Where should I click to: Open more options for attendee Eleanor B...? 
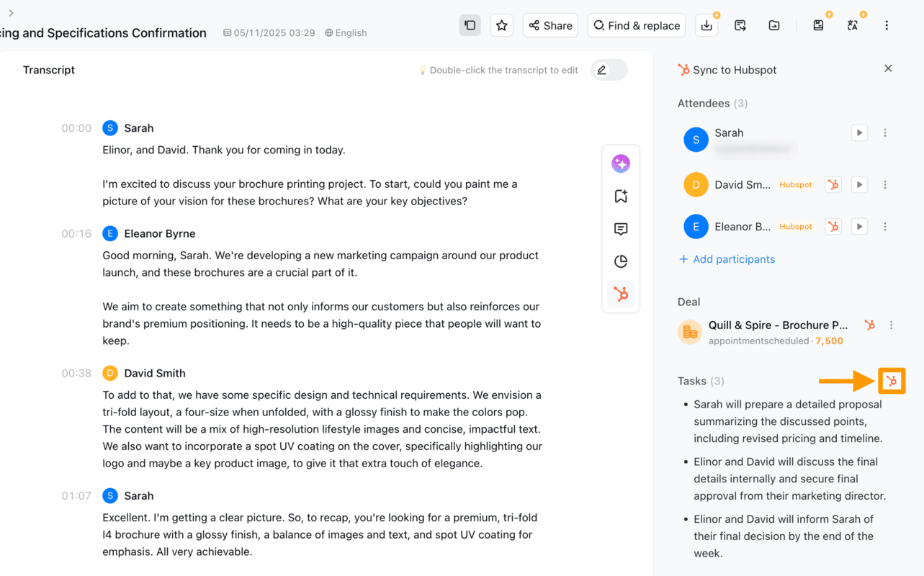885,226
